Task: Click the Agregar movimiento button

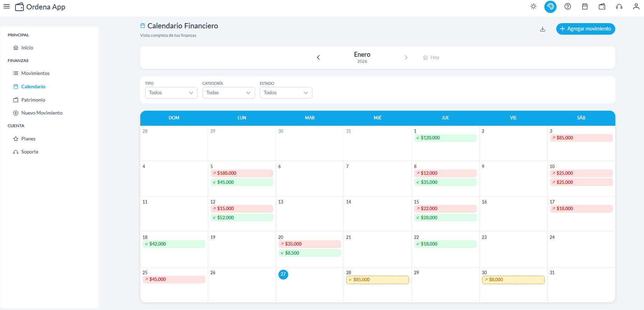Action: click(585, 29)
